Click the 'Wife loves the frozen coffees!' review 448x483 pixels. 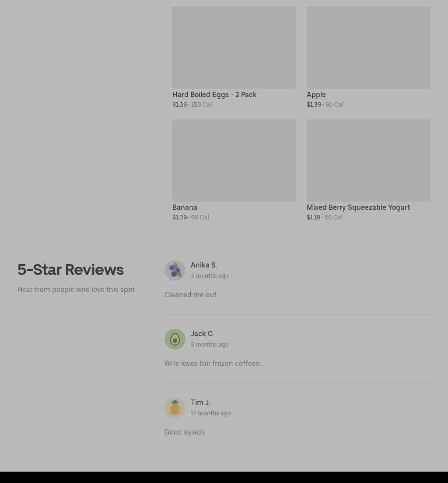213,364
